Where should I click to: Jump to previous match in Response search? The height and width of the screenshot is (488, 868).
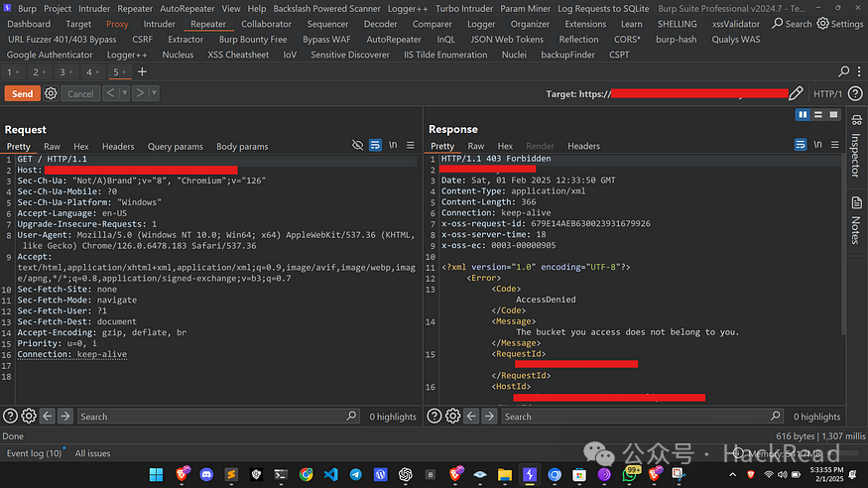coord(471,416)
